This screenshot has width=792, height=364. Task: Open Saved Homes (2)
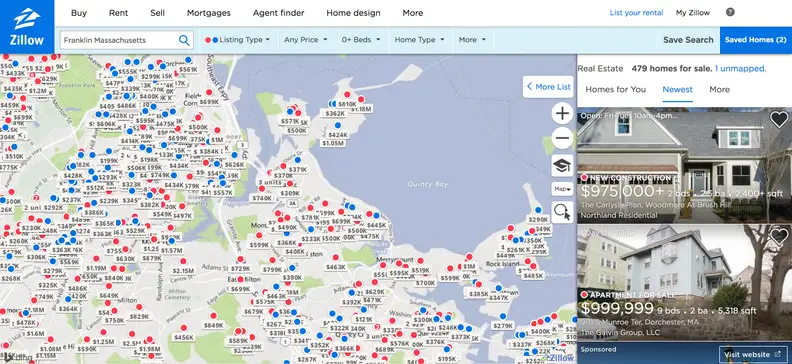click(756, 40)
